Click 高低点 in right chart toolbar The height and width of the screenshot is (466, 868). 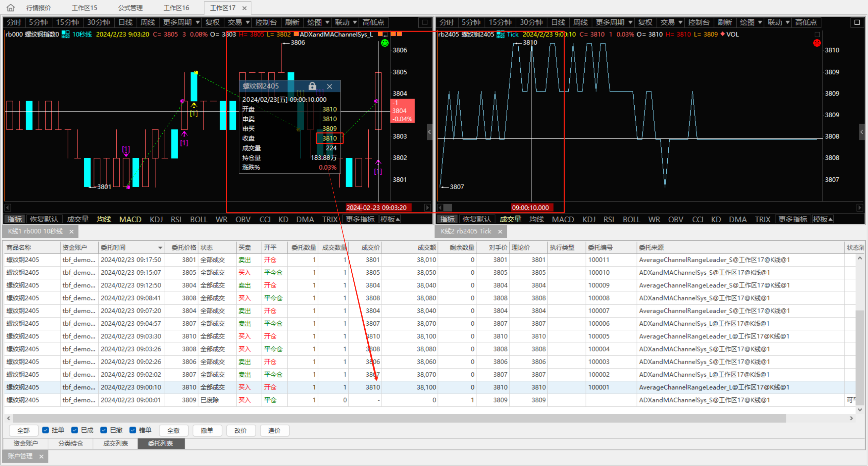(806, 22)
